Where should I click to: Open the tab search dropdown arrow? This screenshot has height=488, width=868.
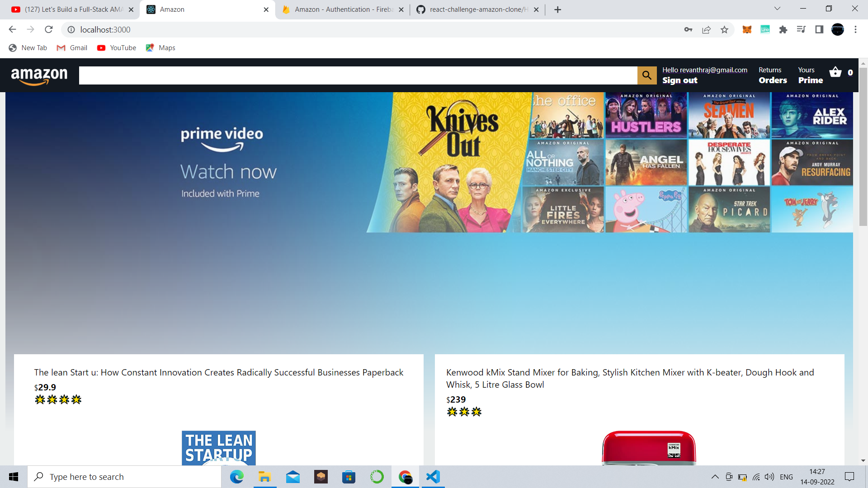777,9
